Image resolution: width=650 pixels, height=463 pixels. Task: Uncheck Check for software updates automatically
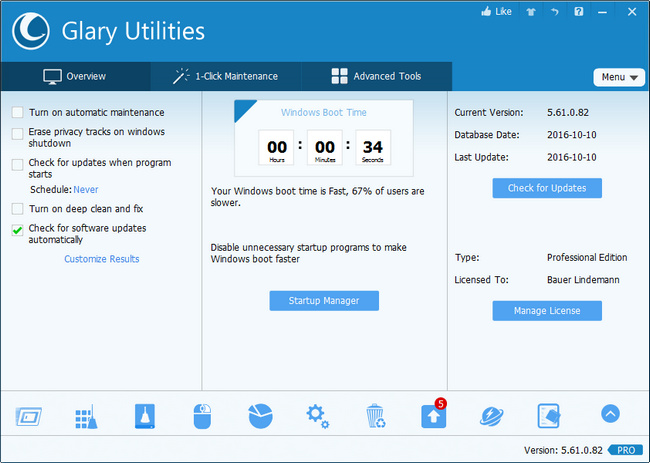(17, 230)
